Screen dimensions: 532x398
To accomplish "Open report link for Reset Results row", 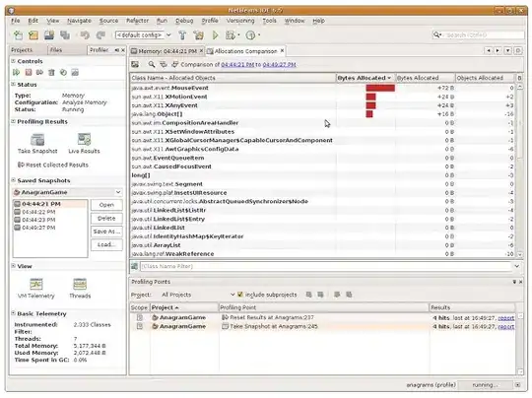I will tap(505, 318).
